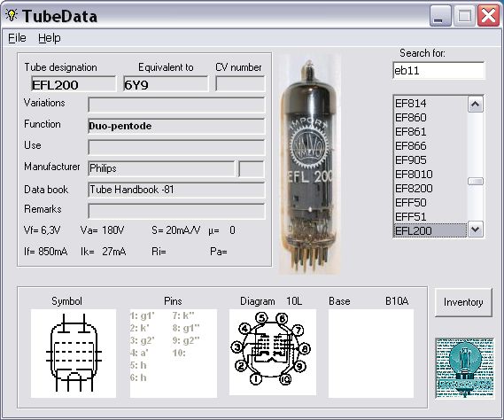This screenshot has width=504, height=420.
Task: Click the Search for field containing eb11
Action: (x=438, y=70)
